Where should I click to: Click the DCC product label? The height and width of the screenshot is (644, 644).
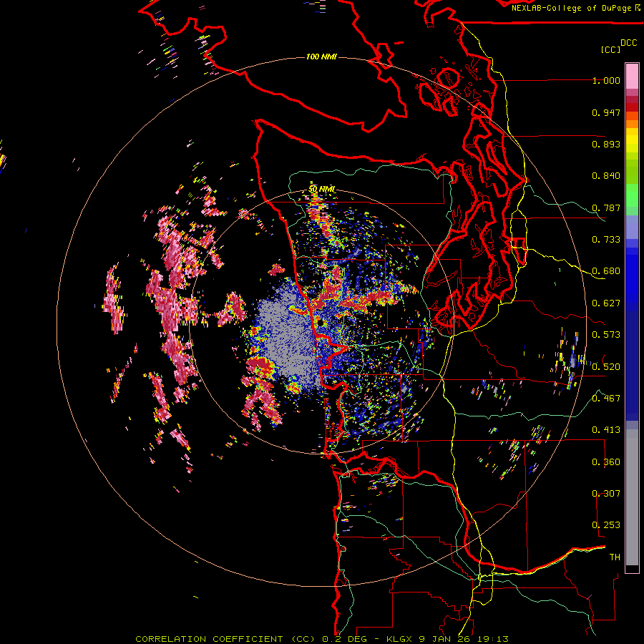[628, 43]
